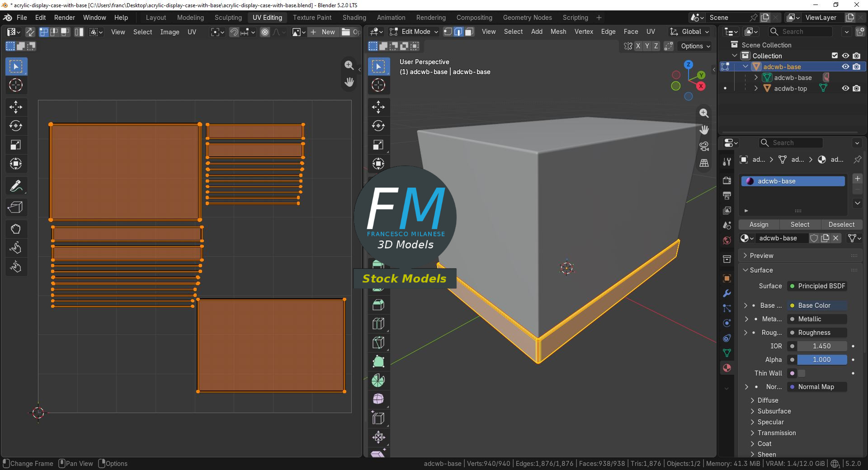Enable the Thin Wall checkbox
868x470 pixels.
click(x=802, y=373)
